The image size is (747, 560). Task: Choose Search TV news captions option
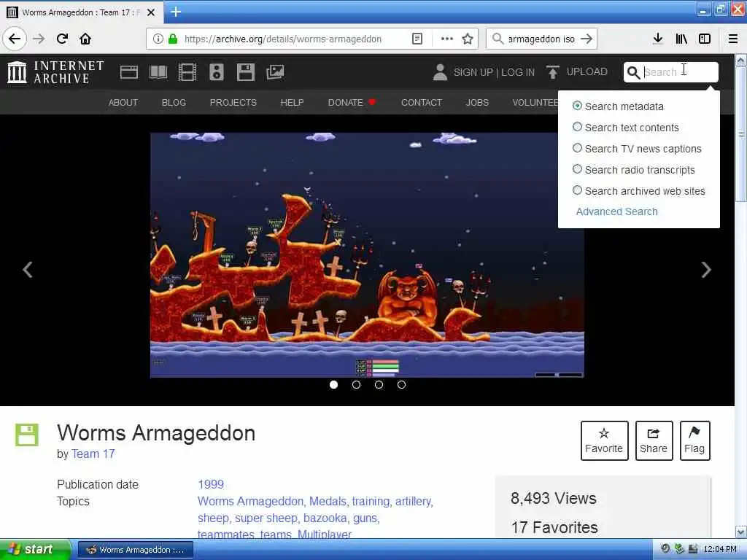577,148
